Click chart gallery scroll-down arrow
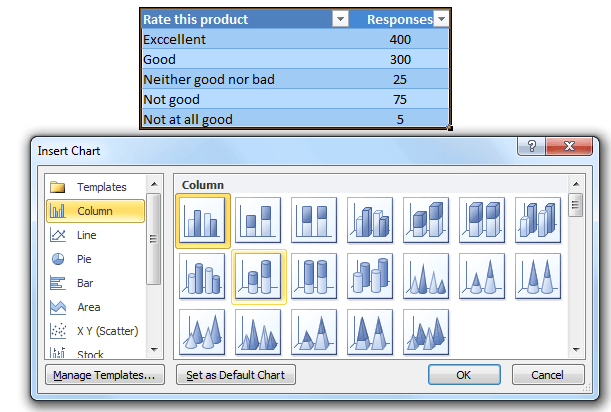 (x=576, y=350)
